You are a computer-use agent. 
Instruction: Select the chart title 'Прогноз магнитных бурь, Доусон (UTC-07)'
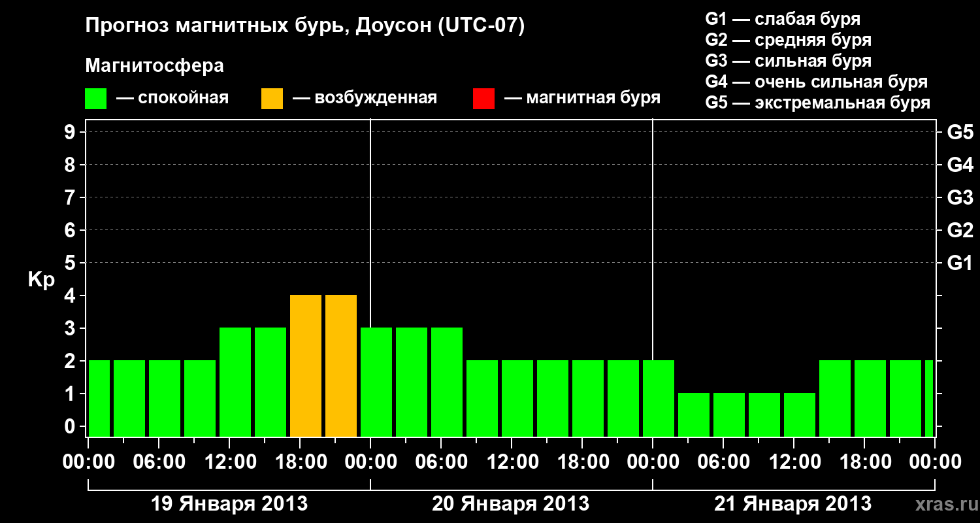pos(305,26)
